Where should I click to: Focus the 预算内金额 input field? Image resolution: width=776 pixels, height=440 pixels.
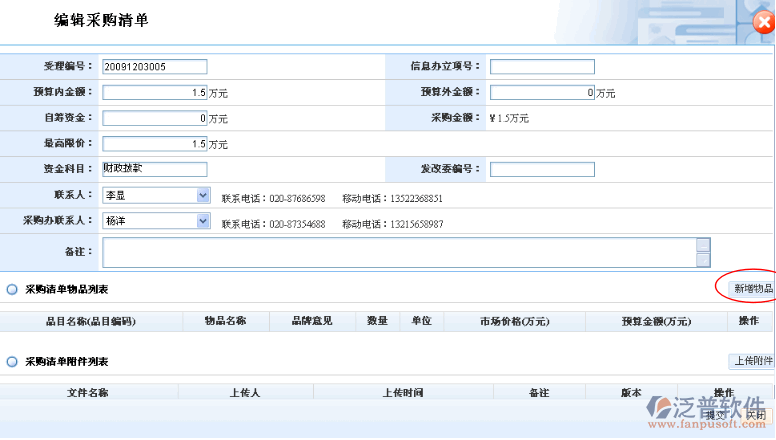pyautogui.click(x=154, y=93)
